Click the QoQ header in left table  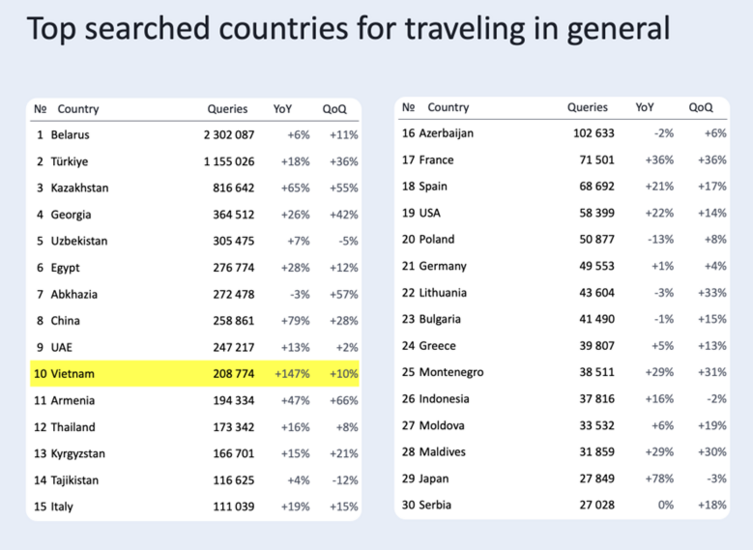pyautogui.click(x=334, y=109)
